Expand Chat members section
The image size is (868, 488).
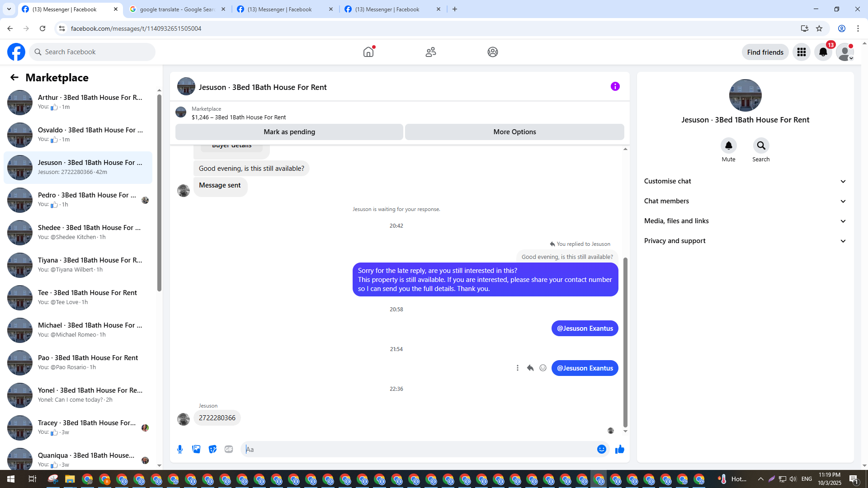click(x=745, y=201)
